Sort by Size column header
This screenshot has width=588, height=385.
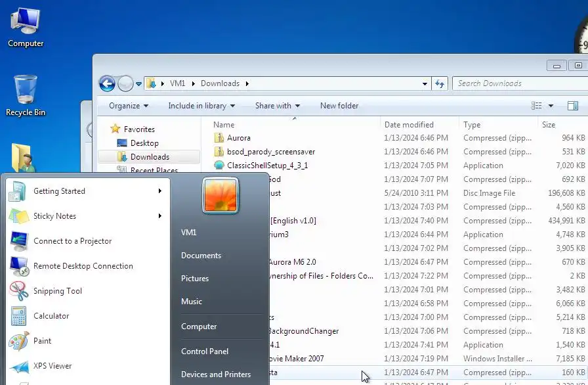tap(548, 125)
